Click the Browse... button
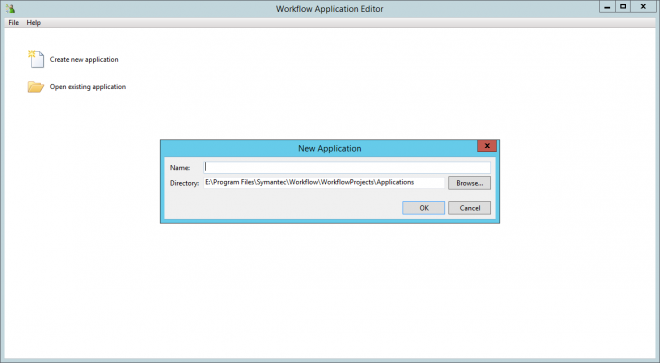Image resolution: width=660 pixels, height=363 pixels. (469, 183)
